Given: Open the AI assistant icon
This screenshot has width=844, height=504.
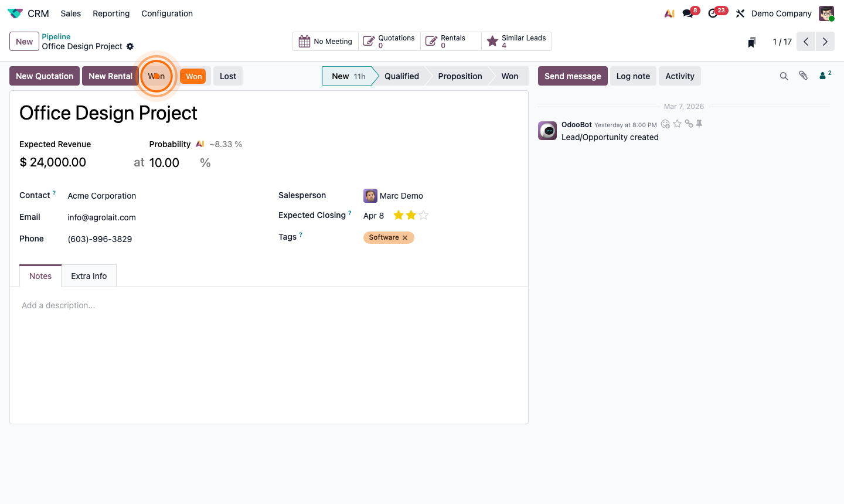Looking at the screenshot, I should [x=669, y=13].
